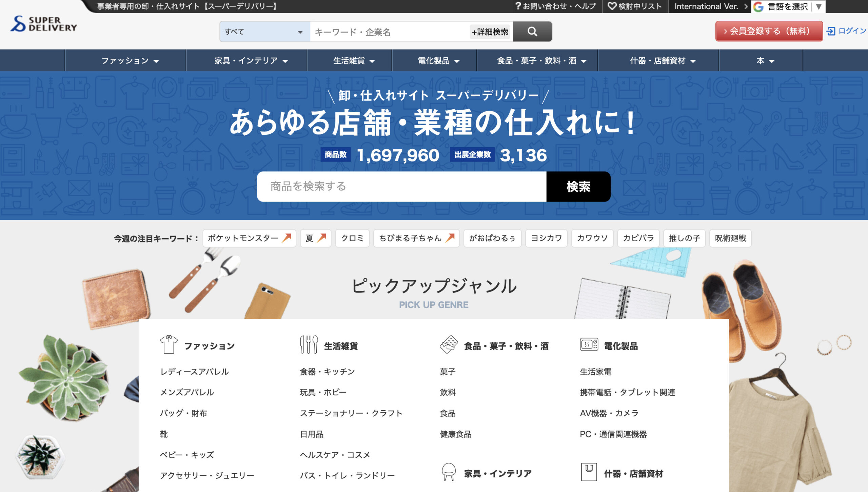
Task: Click the ログイン link
Action: point(852,31)
